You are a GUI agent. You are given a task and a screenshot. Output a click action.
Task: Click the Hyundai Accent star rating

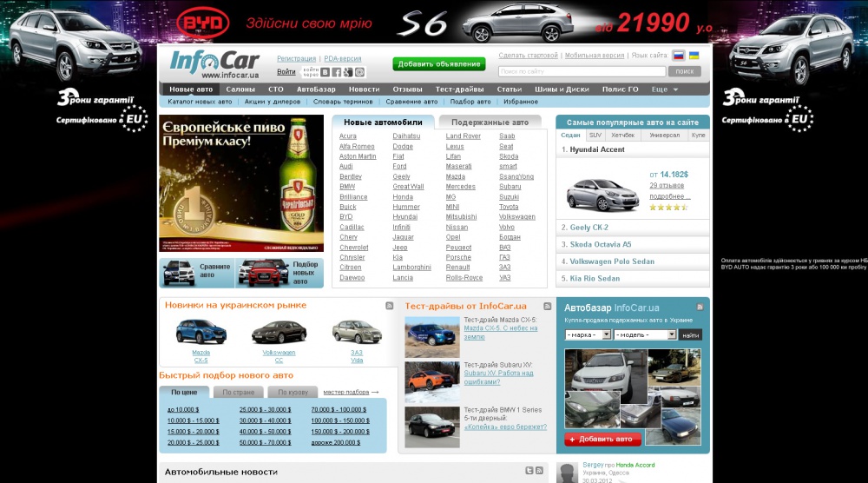point(668,207)
